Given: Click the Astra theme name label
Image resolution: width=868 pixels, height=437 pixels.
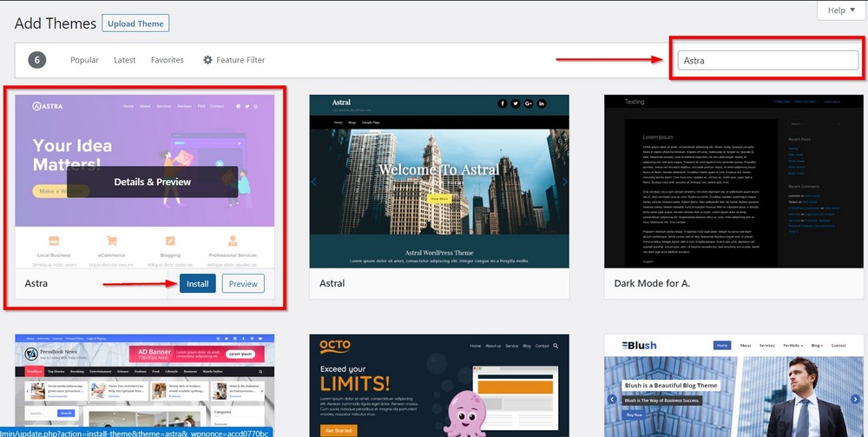Looking at the screenshot, I should point(36,283).
